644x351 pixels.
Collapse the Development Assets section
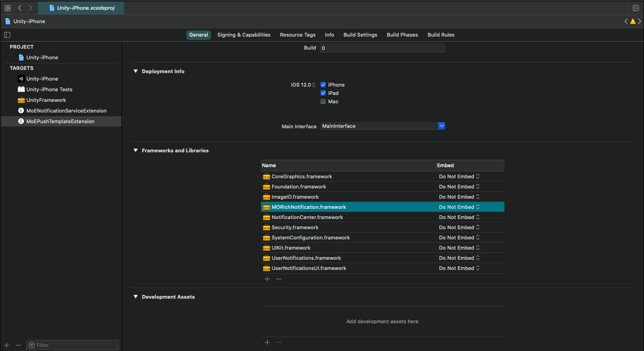tap(136, 297)
